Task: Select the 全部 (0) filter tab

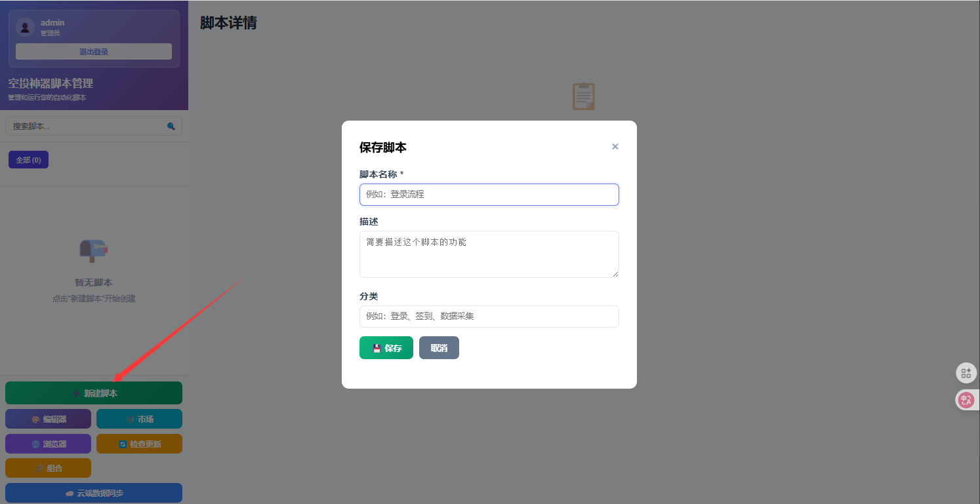Action: pyautogui.click(x=28, y=159)
